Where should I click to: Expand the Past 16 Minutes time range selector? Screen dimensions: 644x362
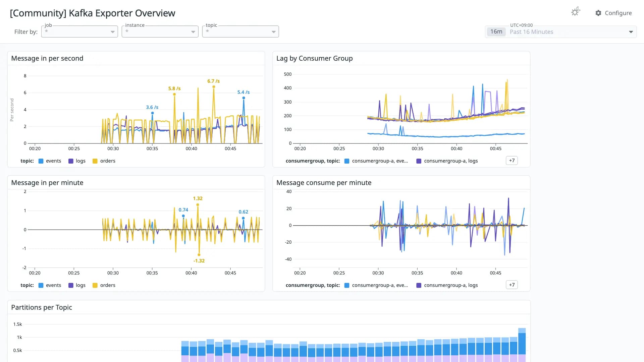[561, 32]
